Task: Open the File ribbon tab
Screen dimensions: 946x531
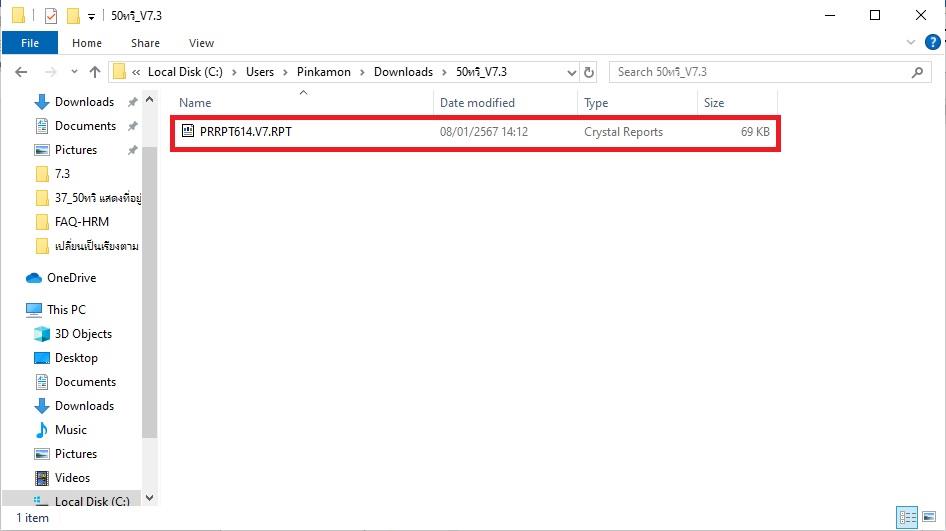Action: pyautogui.click(x=30, y=43)
